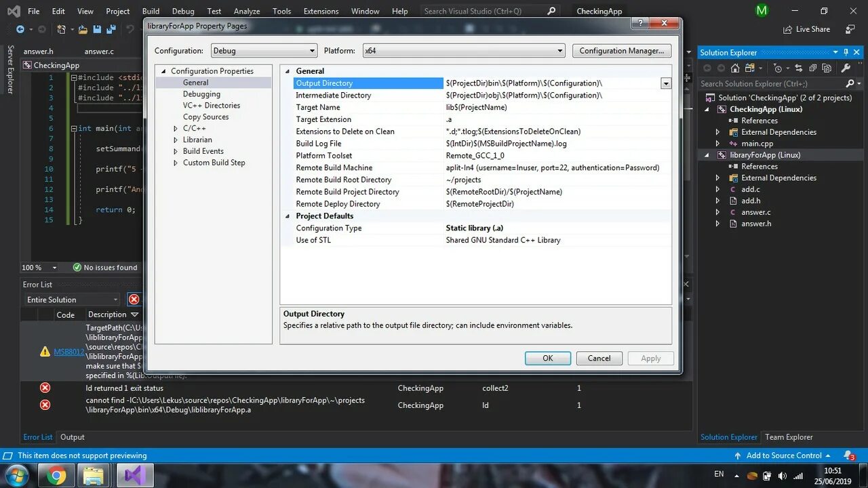This screenshot has width=868, height=488.
Task: Switch to the Team Explorer tab
Action: click(x=789, y=437)
